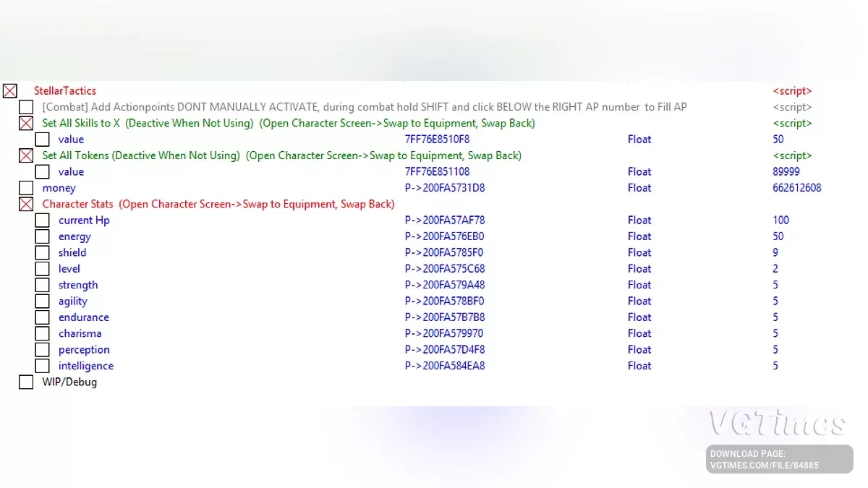
Task: Check the energy freeze box
Action: click(x=43, y=236)
